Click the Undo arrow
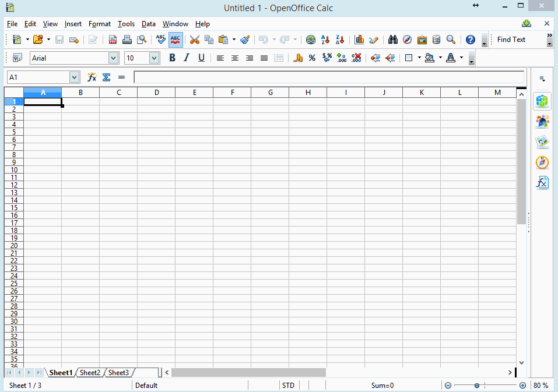The width and height of the screenshot is (558, 392). pyautogui.click(x=264, y=40)
